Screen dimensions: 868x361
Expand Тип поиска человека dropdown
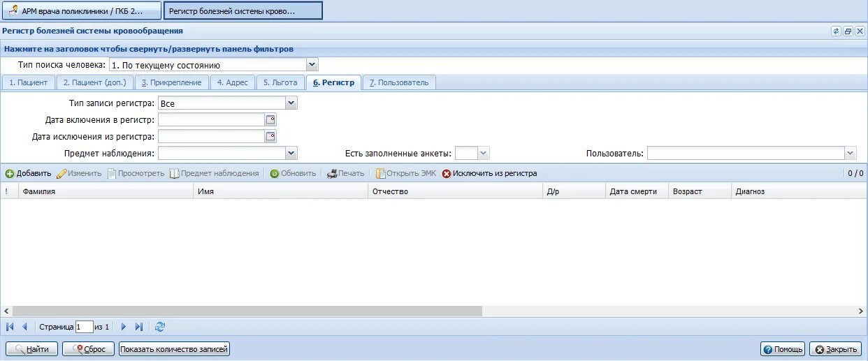tap(312, 65)
